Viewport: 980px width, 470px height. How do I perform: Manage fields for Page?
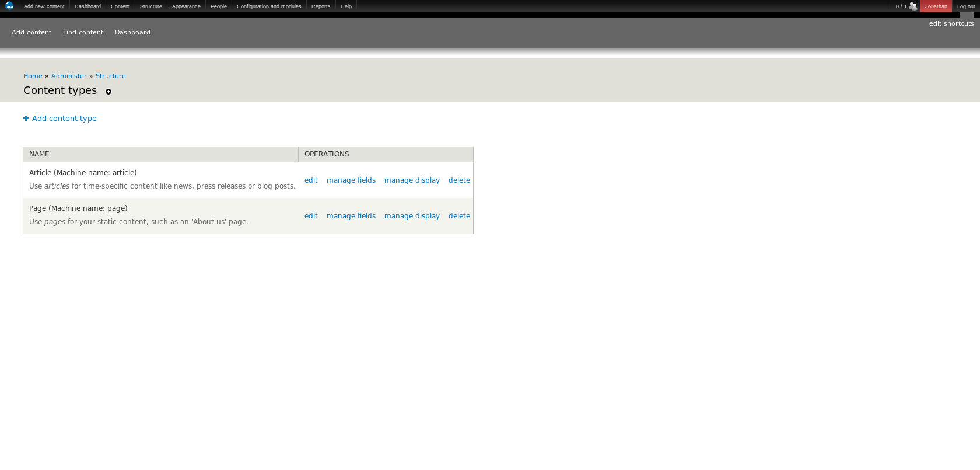(x=351, y=216)
